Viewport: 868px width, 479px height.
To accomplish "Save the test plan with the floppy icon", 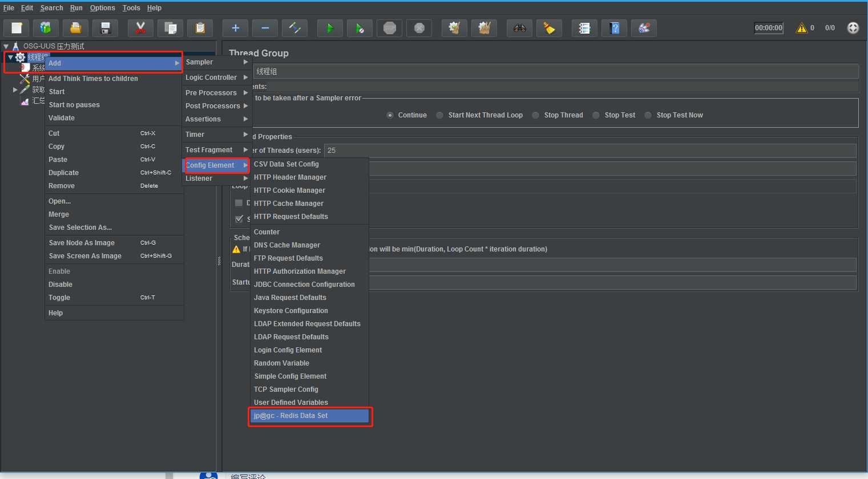I will 105,28.
